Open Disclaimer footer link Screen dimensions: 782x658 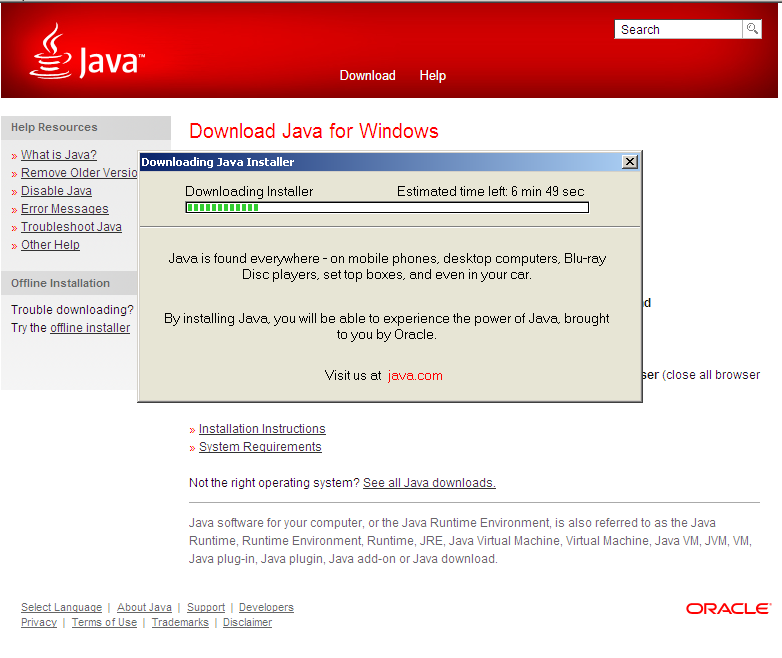pos(247,622)
